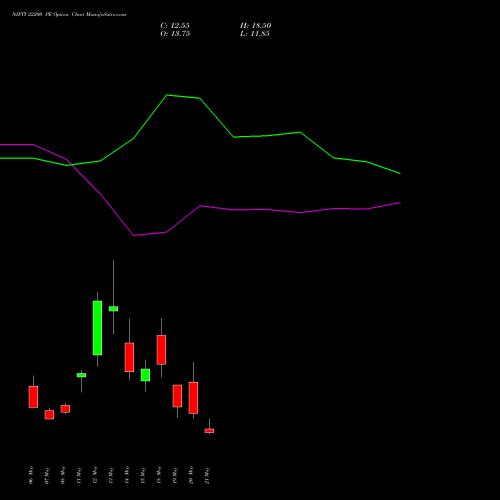This screenshot has height=500, width=500.
Task: Click the high value H: 18.50
Action: [256, 26]
